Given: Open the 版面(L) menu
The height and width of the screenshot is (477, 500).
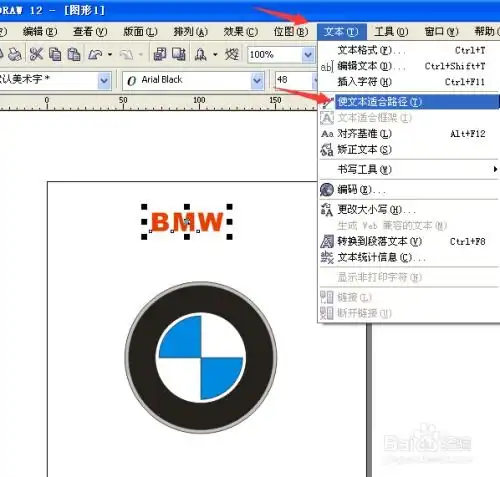Looking at the screenshot, I should (140, 32).
